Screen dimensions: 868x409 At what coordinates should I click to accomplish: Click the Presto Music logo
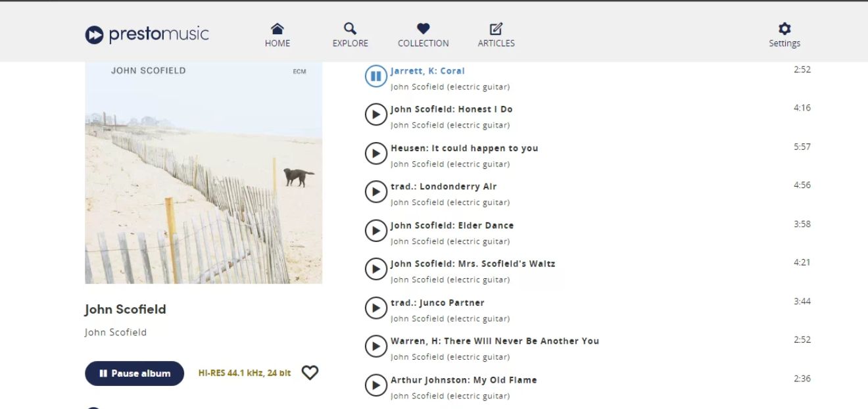[x=147, y=34]
